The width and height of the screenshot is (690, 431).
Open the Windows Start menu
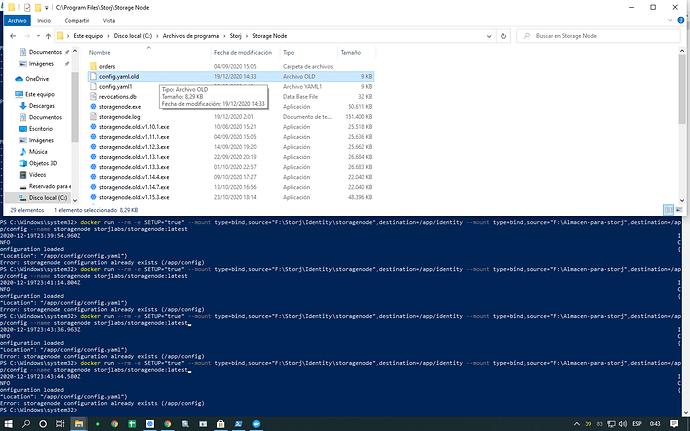pyautogui.click(x=8, y=423)
